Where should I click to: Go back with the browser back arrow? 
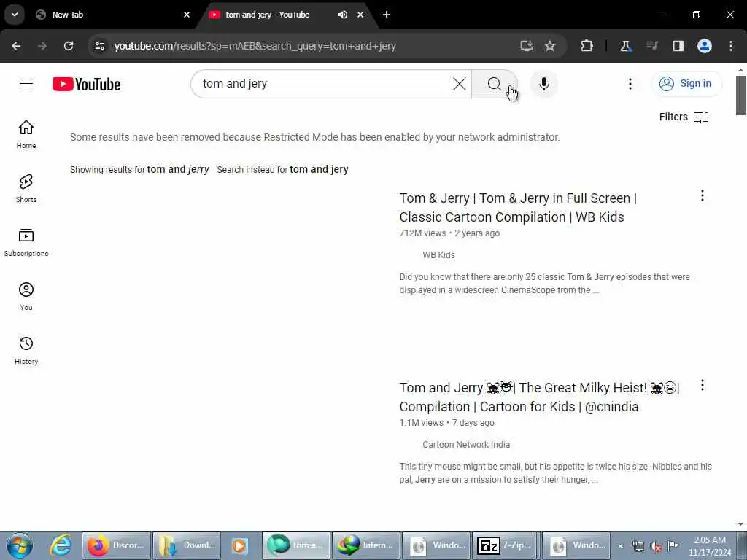[16, 46]
